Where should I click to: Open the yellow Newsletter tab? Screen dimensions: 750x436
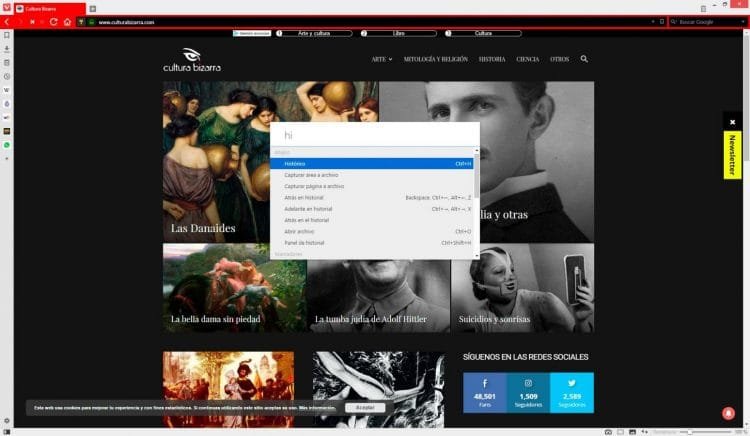[732, 155]
